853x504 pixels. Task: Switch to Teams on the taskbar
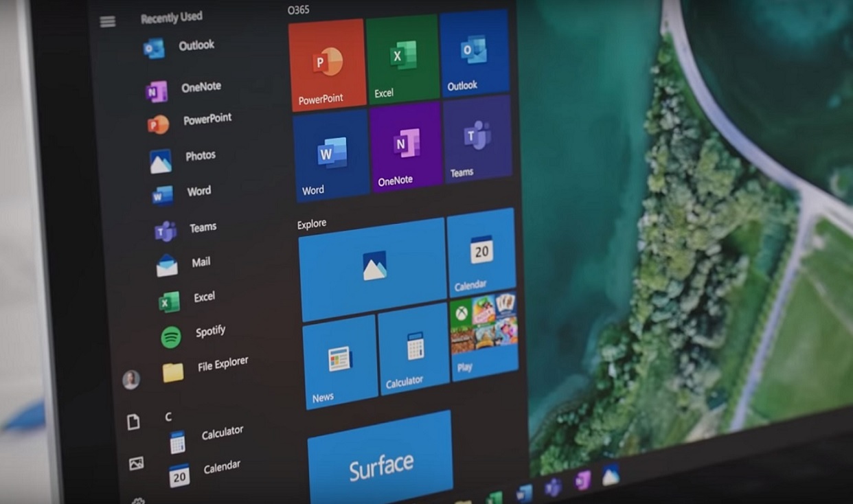(x=553, y=488)
